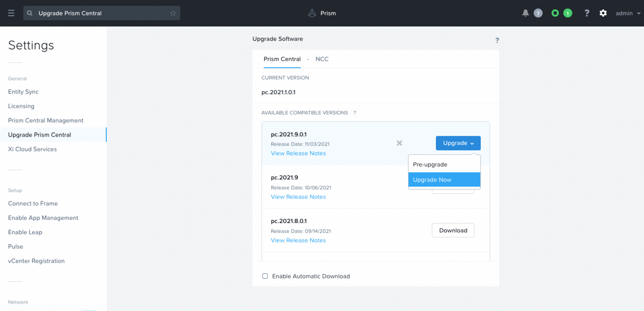Image resolution: width=644 pixels, height=311 pixels.
Task: Open Prism Central Management settings
Action: coord(46,121)
